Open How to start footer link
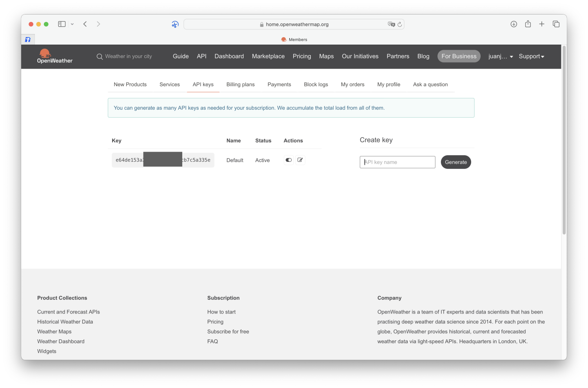 click(x=221, y=312)
